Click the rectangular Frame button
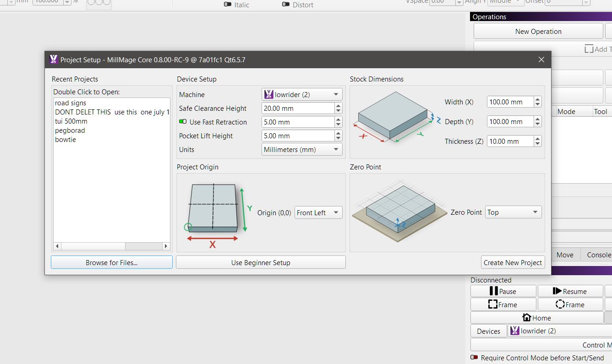Screen dimensions: 612x364 tap(503, 304)
